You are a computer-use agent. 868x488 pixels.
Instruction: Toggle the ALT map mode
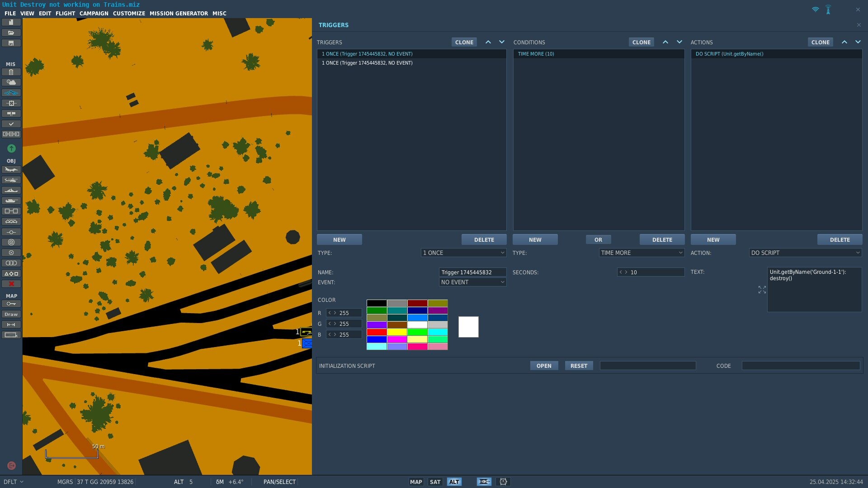click(x=454, y=482)
